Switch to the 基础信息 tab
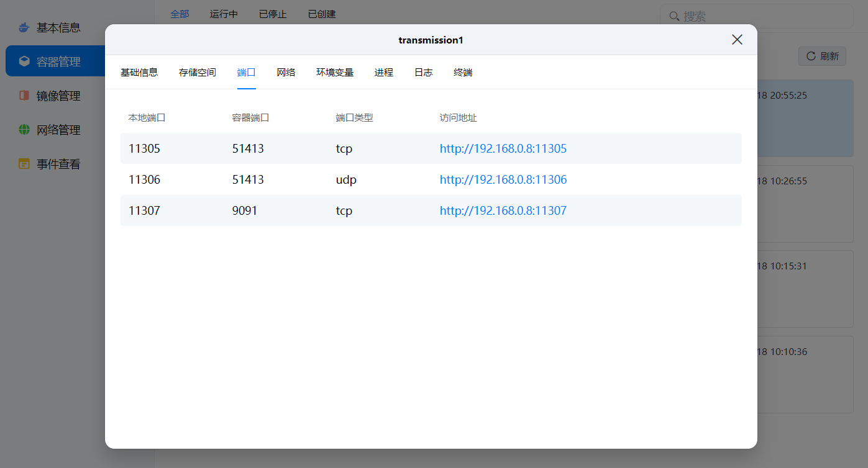The image size is (868, 468). 139,73
